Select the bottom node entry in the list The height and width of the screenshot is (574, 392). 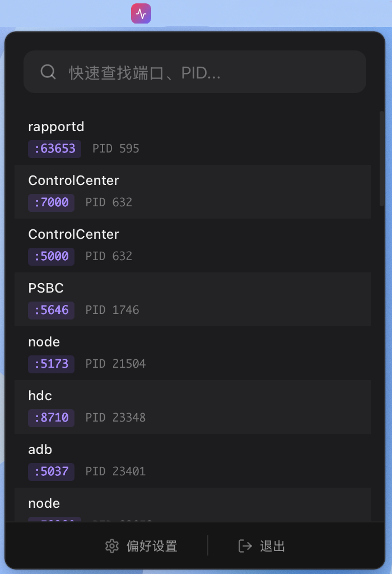[x=193, y=504]
